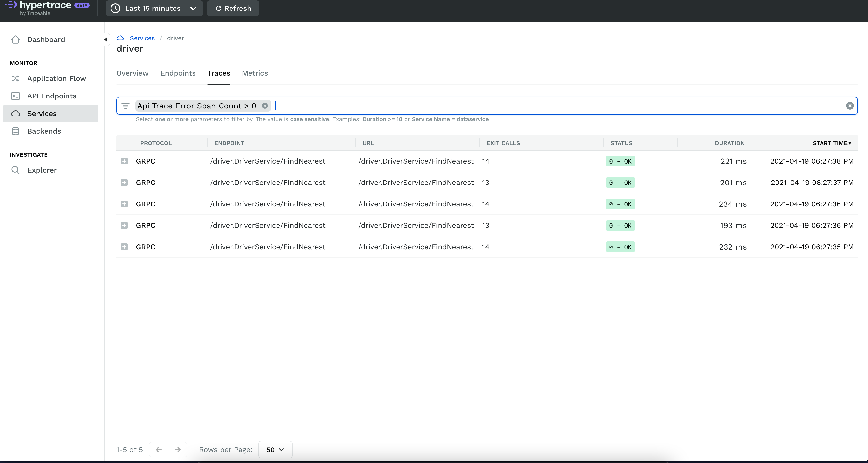Expand the first GRPC trace row (221 ms)
The width and height of the screenshot is (868, 463).
pyautogui.click(x=124, y=161)
